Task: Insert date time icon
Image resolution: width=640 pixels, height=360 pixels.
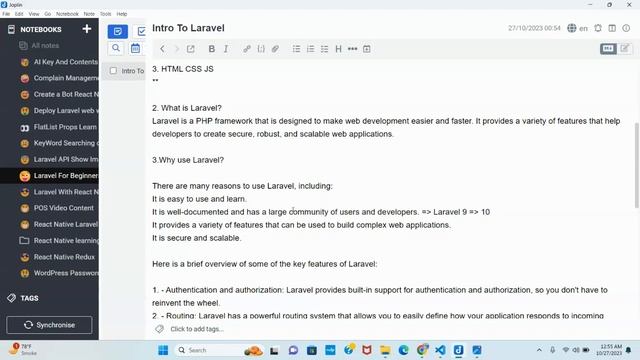Action: [x=367, y=49]
